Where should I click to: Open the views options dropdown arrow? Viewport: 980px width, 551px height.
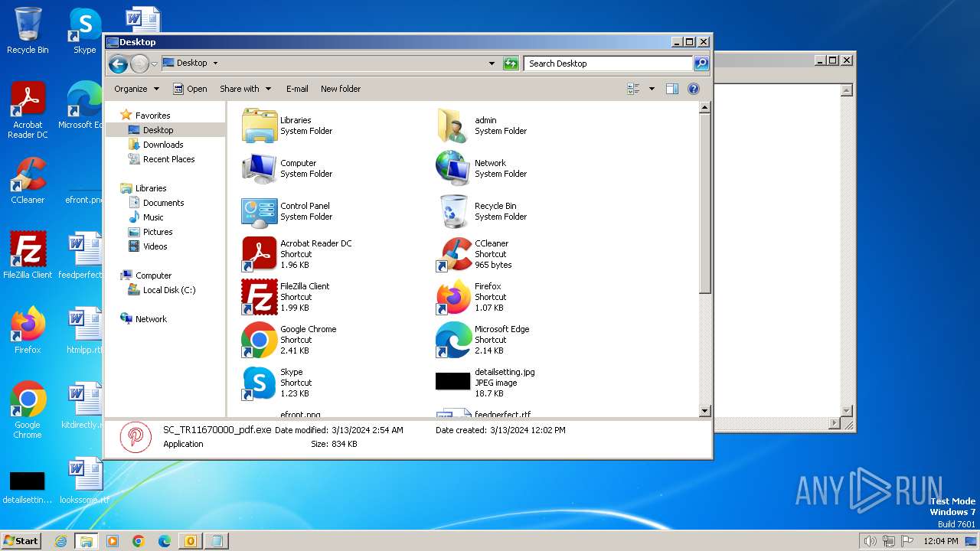(652, 89)
